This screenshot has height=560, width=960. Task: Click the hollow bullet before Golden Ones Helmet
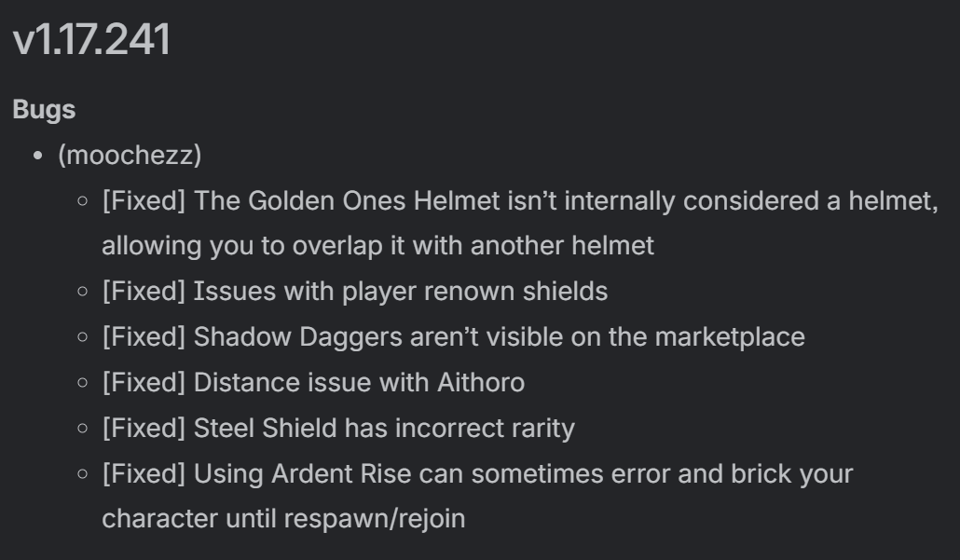(x=82, y=202)
